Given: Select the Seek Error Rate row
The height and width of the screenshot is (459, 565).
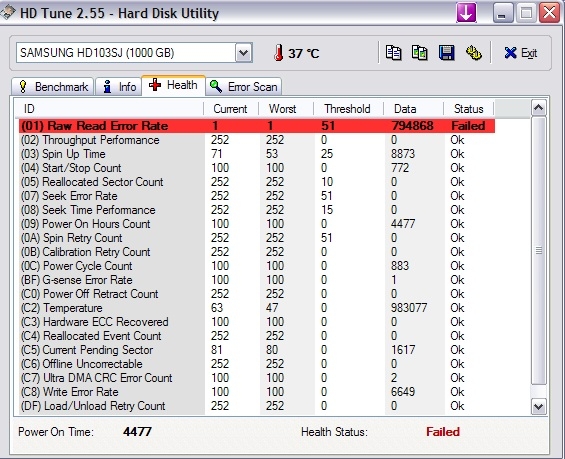Looking at the screenshot, I should [257, 196].
